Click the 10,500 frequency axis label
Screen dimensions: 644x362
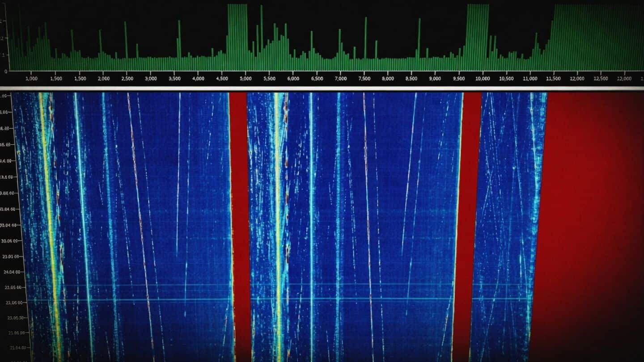coord(506,79)
